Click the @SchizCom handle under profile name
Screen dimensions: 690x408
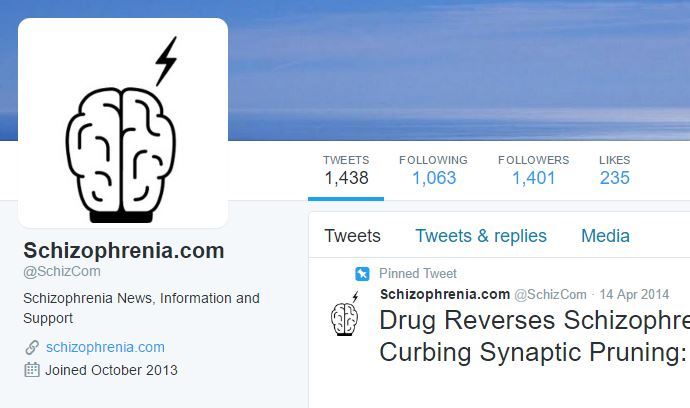click(x=62, y=272)
